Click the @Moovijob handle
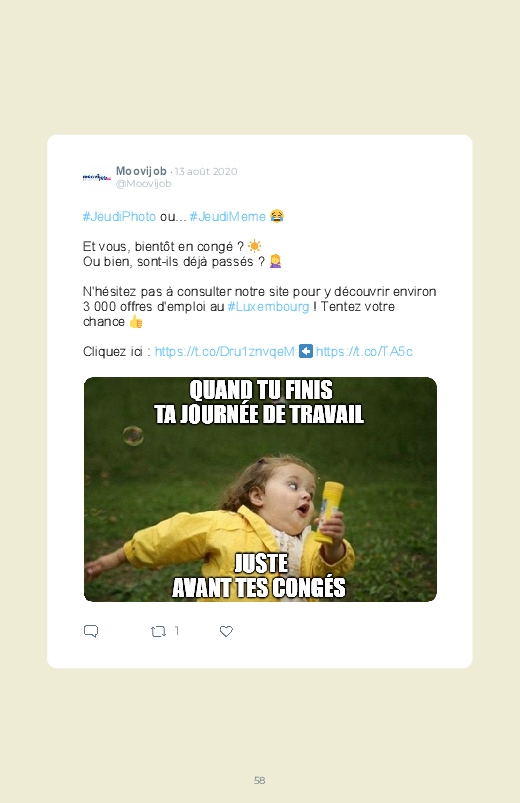Screen dimensions: 520x803 pyautogui.click(x=143, y=183)
